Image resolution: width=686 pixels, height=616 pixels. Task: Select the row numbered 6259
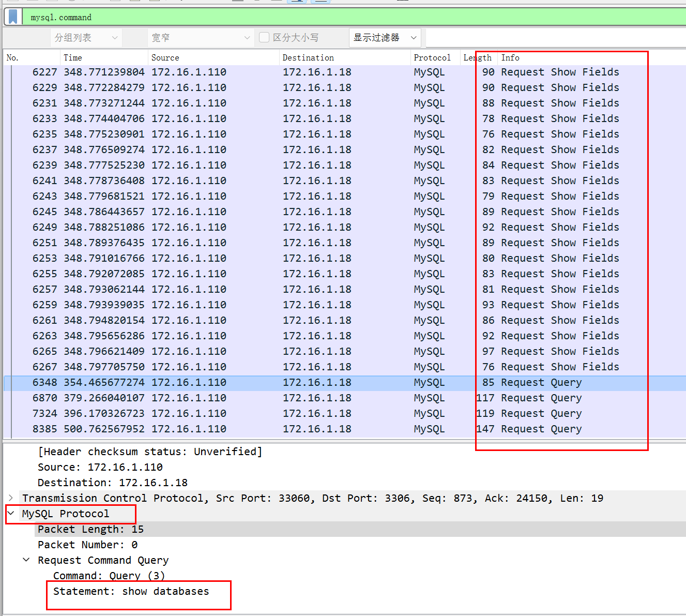345,305
